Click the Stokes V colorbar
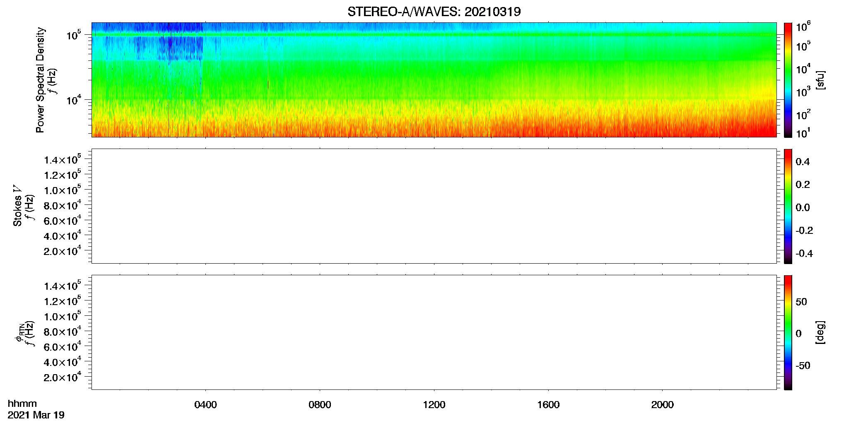Viewport: 868px width, 447px height. [788, 206]
